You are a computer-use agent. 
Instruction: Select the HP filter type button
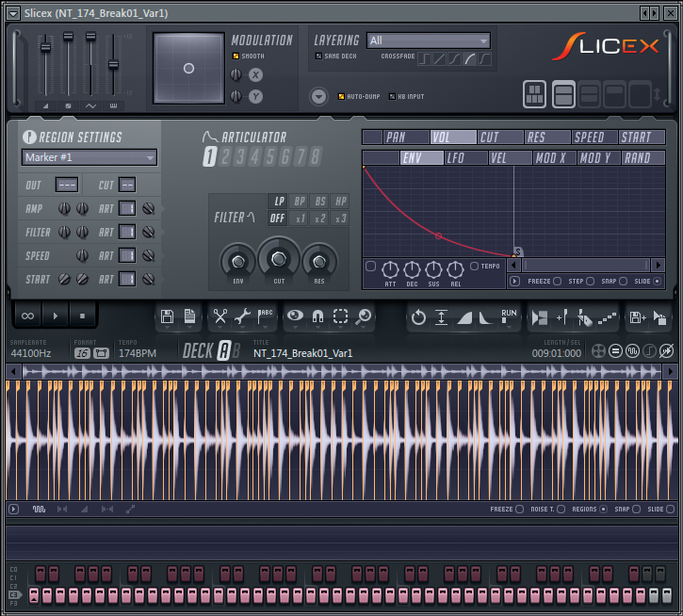coord(341,201)
